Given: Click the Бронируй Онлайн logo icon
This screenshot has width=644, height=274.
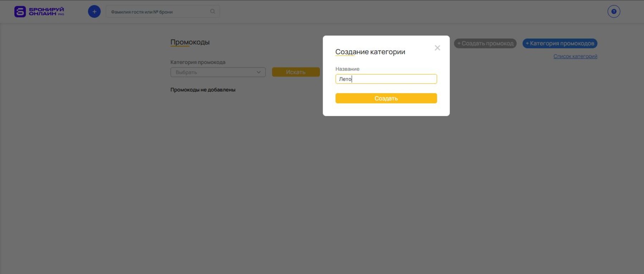Looking at the screenshot, I should point(20,11).
